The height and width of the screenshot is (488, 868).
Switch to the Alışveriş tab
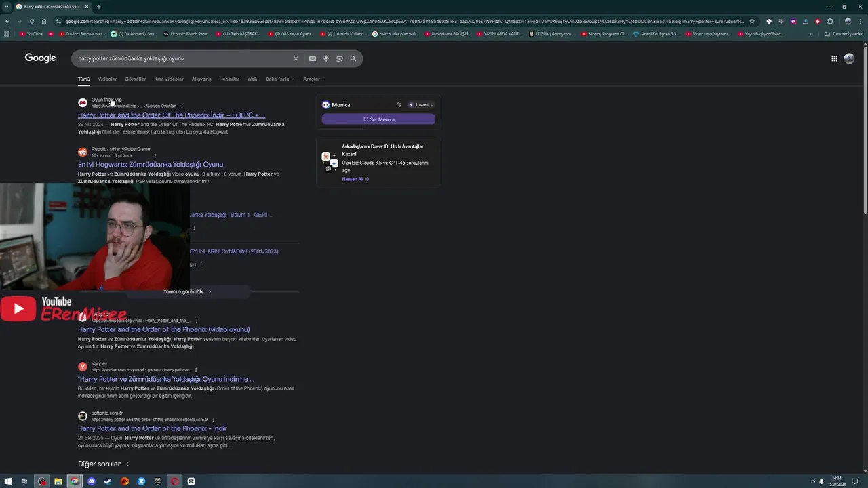tap(201, 79)
